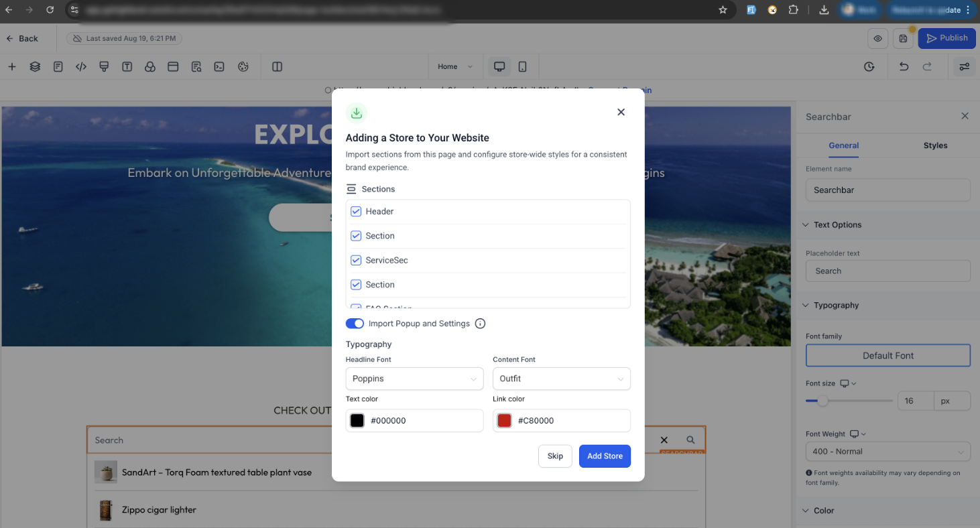Switch to desktop device preview
Screen dimensions: 980x528
pyautogui.click(x=499, y=67)
